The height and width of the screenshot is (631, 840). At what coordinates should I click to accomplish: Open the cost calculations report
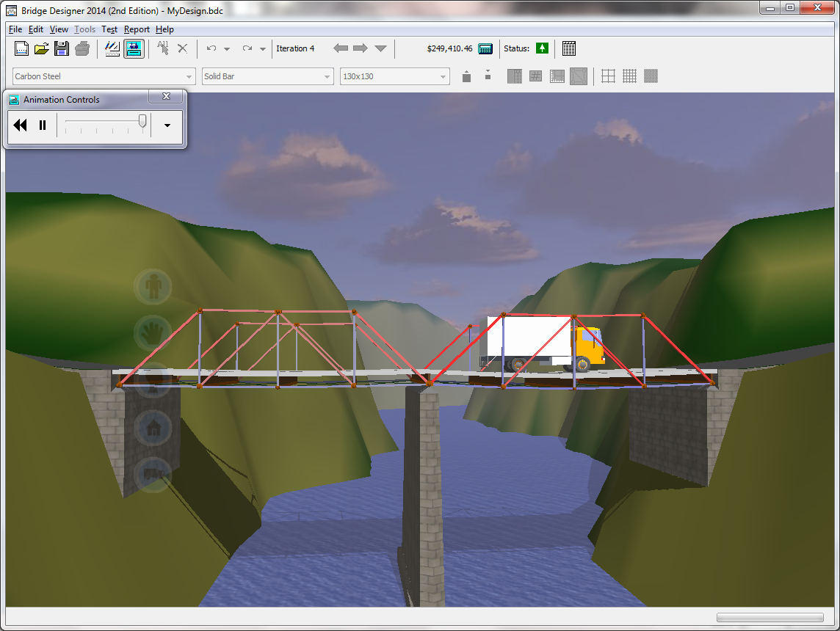pos(485,48)
